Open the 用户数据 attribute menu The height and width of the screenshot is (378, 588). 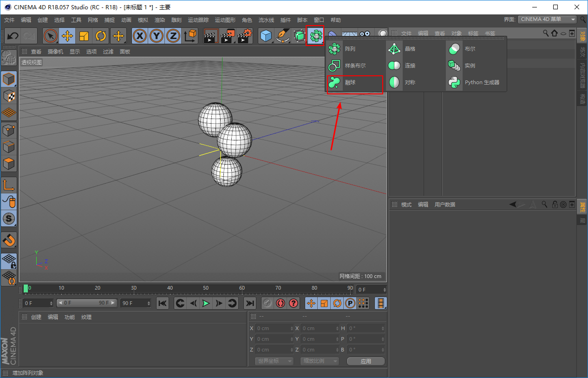(444, 205)
